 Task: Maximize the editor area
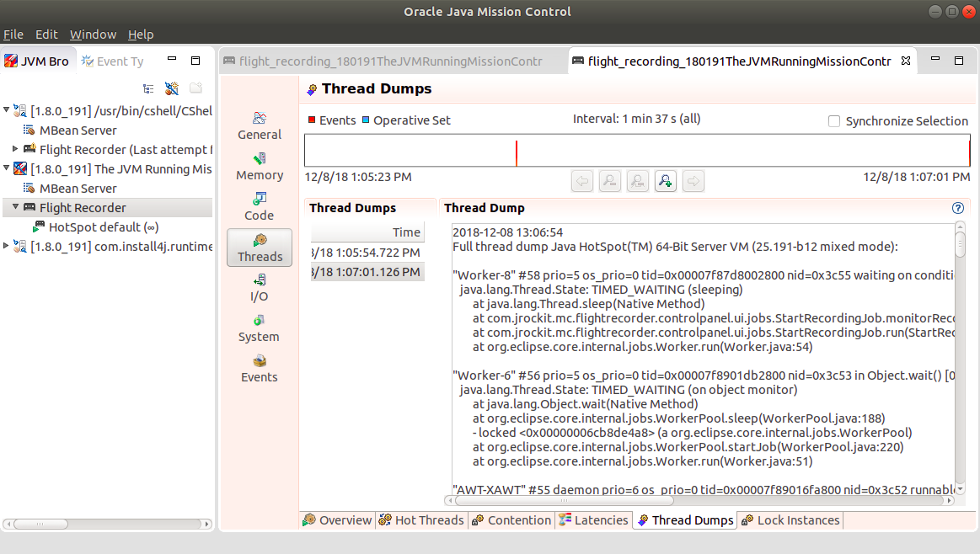[x=959, y=61]
